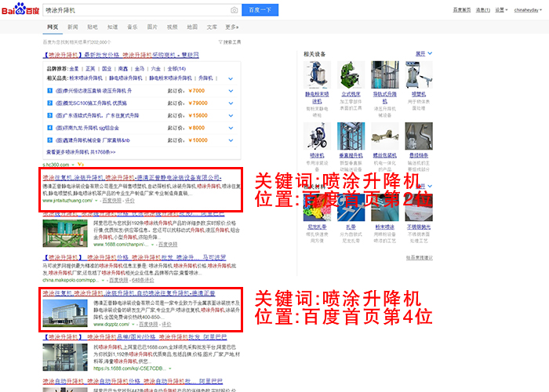The width and height of the screenshot is (549, 392).
Task: Click the 百度一下 search button
Action: 260,10
